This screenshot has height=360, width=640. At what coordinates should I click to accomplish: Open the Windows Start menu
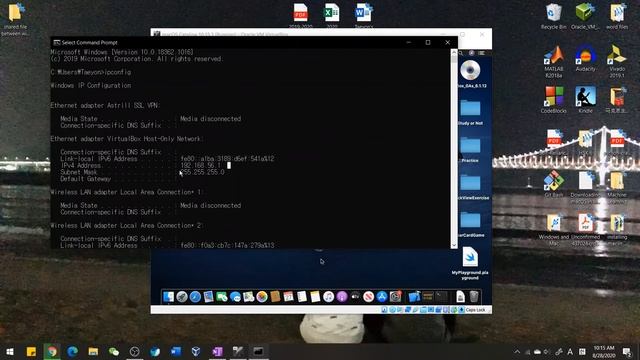tap(10, 351)
